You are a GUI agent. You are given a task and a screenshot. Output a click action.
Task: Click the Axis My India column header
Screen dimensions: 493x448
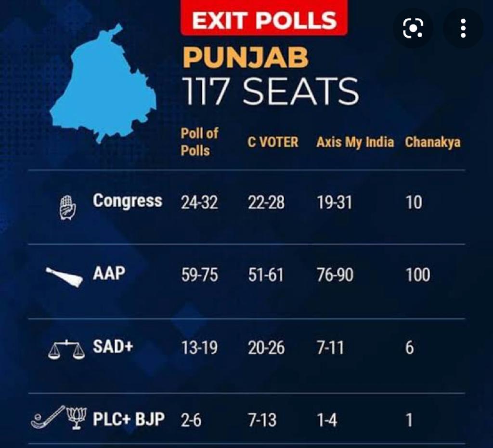click(x=355, y=142)
